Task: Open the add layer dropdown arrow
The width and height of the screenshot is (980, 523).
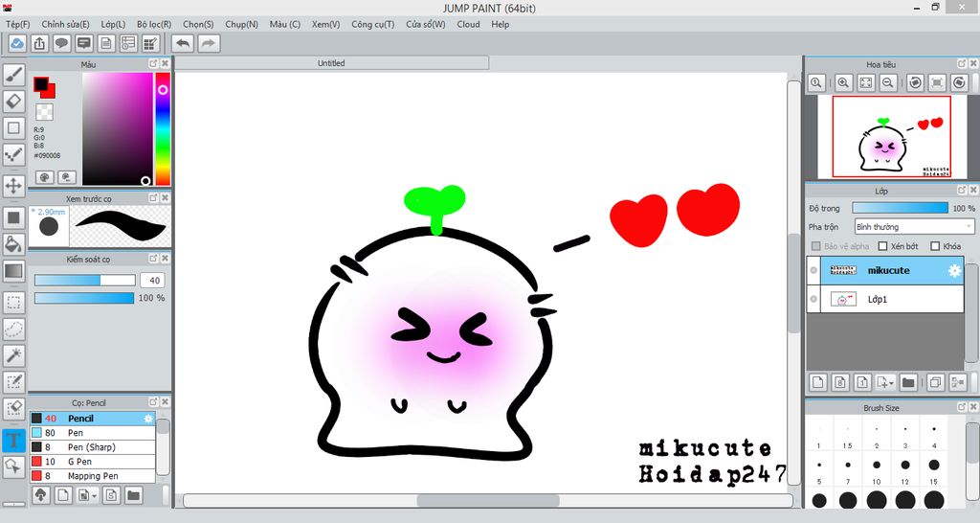Action: [885, 382]
